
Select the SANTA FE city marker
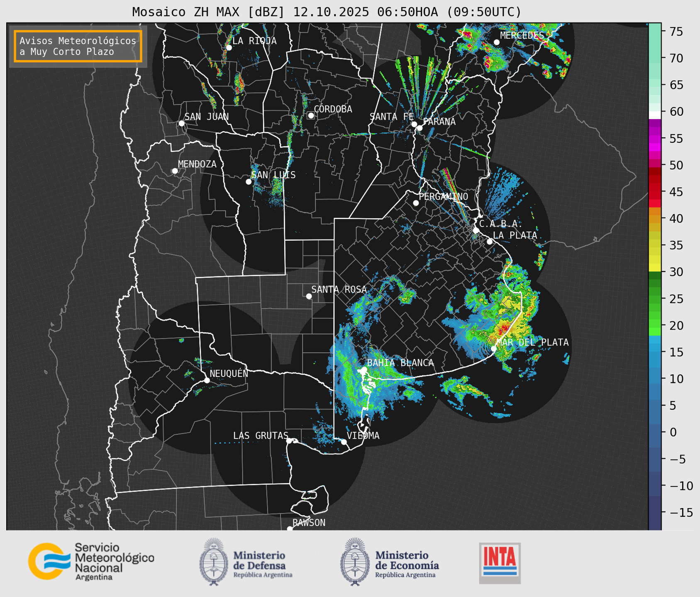[414, 124]
